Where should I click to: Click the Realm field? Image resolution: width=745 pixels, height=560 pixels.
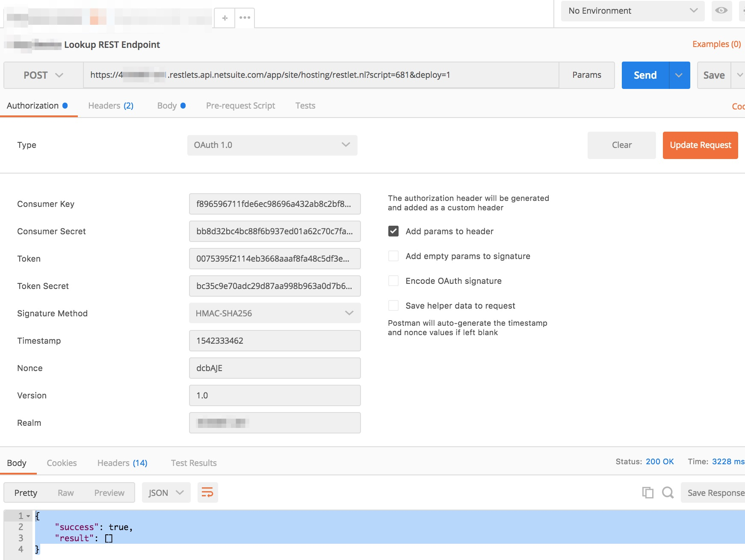click(x=275, y=423)
